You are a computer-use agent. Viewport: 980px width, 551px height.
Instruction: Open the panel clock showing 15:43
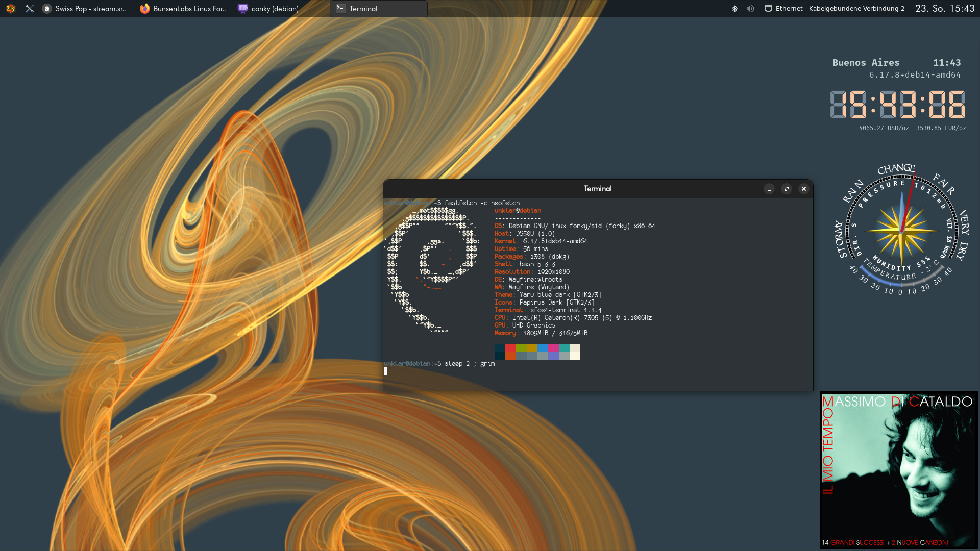pyautogui.click(x=944, y=9)
